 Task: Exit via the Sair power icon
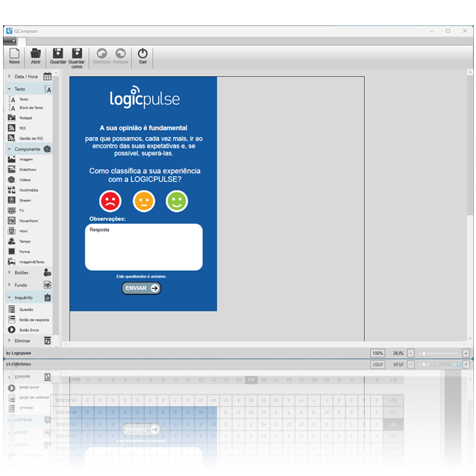tap(143, 56)
